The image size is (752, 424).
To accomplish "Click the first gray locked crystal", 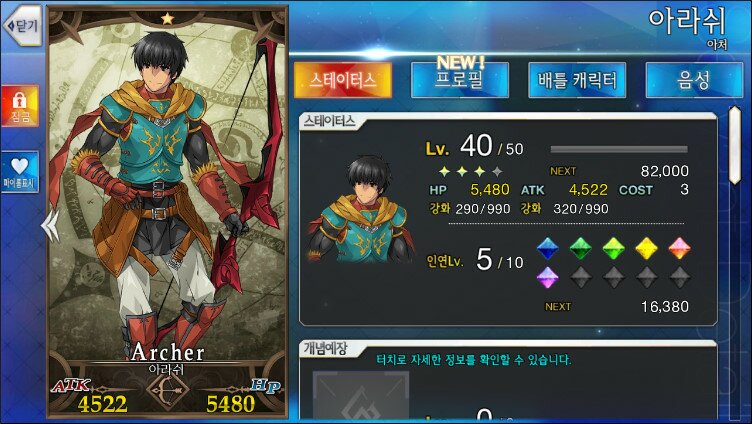I will (580, 277).
